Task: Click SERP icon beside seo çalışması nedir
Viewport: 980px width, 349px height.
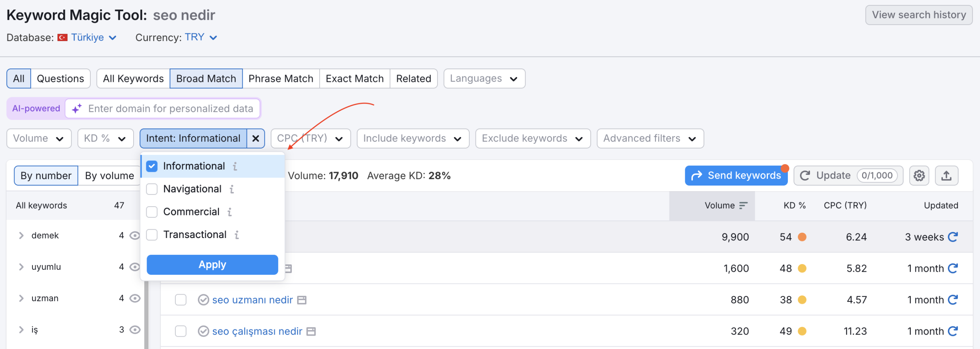Action: pyautogui.click(x=311, y=331)
